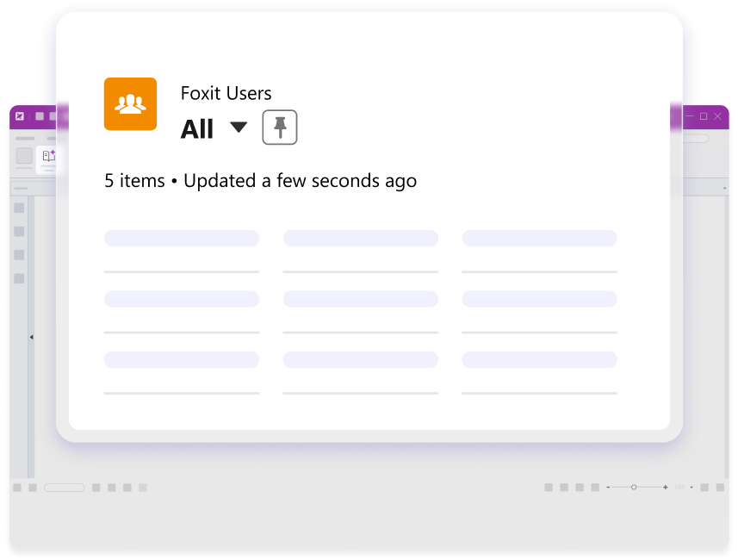Click the Foxit Users label
Image resolution: width=738 pixels, height=560 pixels.
(226, 93)
